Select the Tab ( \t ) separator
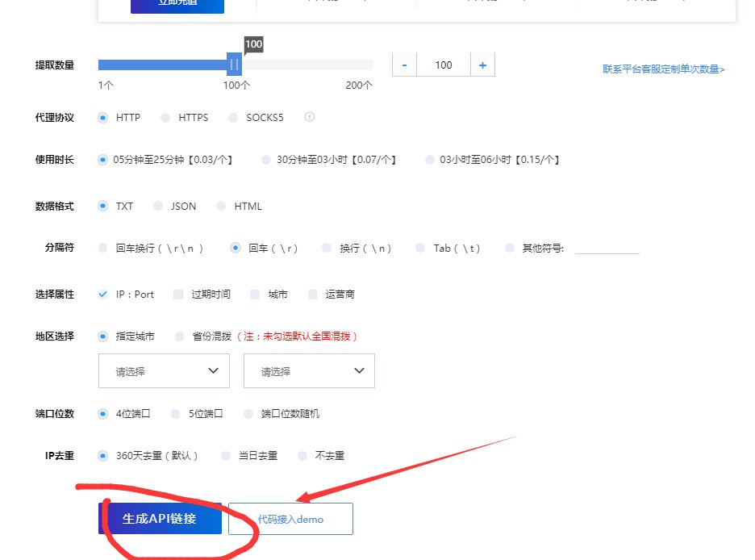 (419, 248)
